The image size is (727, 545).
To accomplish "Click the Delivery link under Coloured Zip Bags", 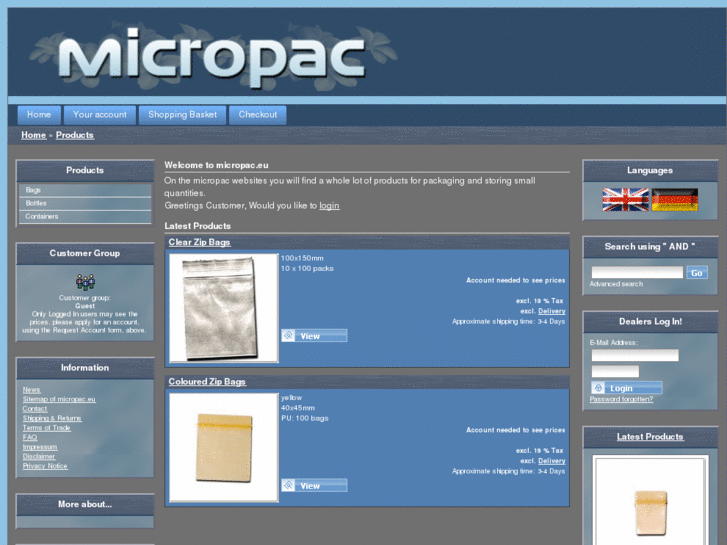I will coord(551,461).
